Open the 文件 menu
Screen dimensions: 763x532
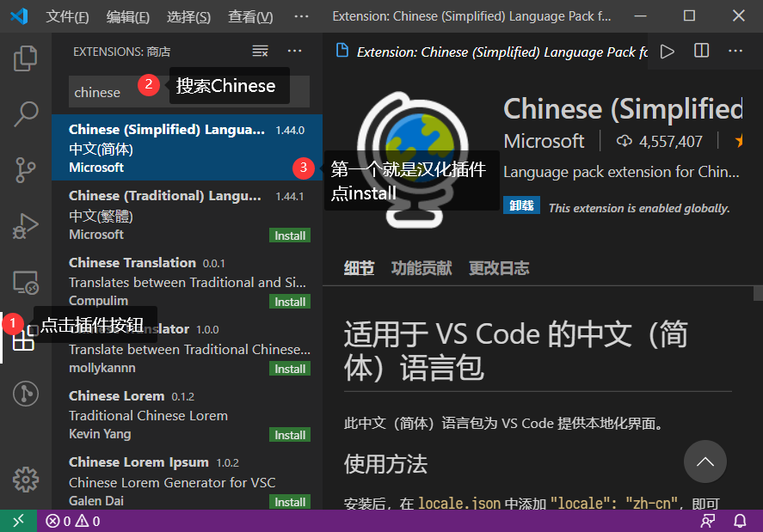(x=67, y=15)
